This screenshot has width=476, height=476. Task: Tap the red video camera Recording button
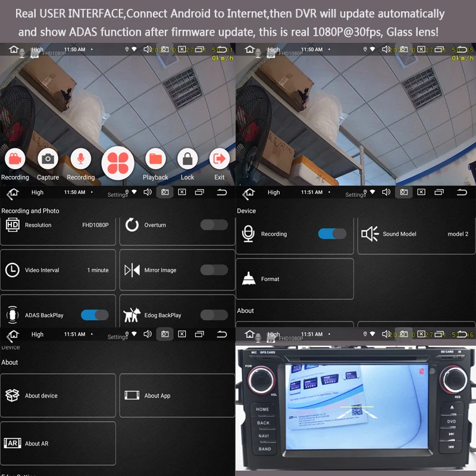pos(15,159)
